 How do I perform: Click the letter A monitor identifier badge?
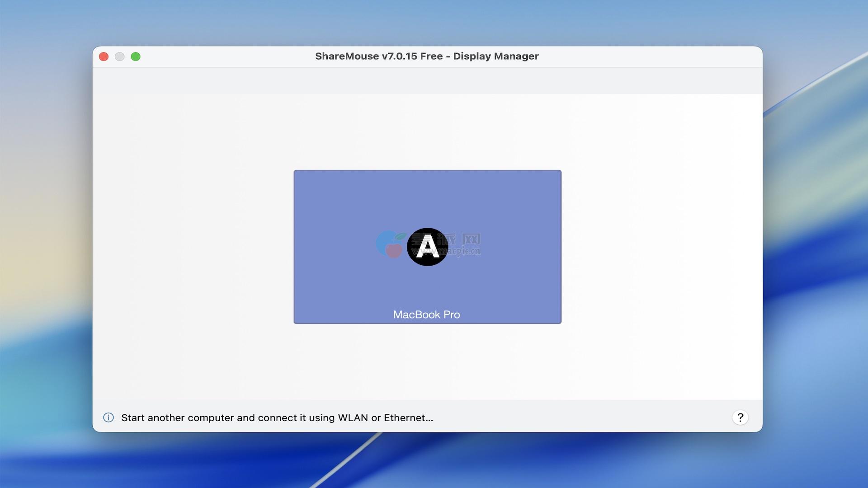point(427,247)
